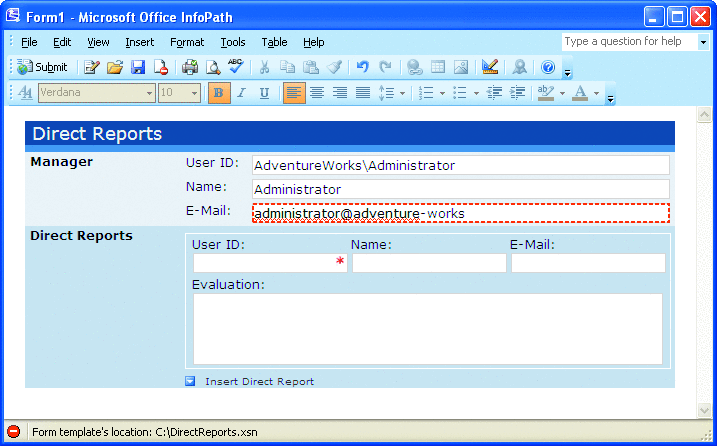Undo the last action
Image resolution: width=717 pixels, height=446 pixels.
tap(363, 67)
